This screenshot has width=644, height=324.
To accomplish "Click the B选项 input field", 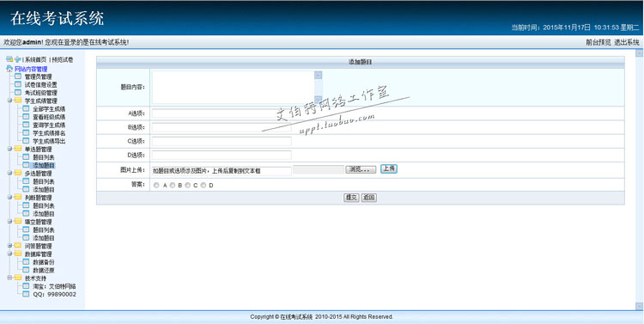I will click(x=222, y=127).
